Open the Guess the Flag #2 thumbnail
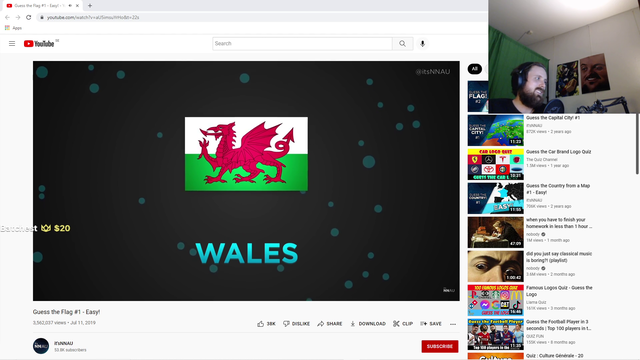 (x=478, y=96)
